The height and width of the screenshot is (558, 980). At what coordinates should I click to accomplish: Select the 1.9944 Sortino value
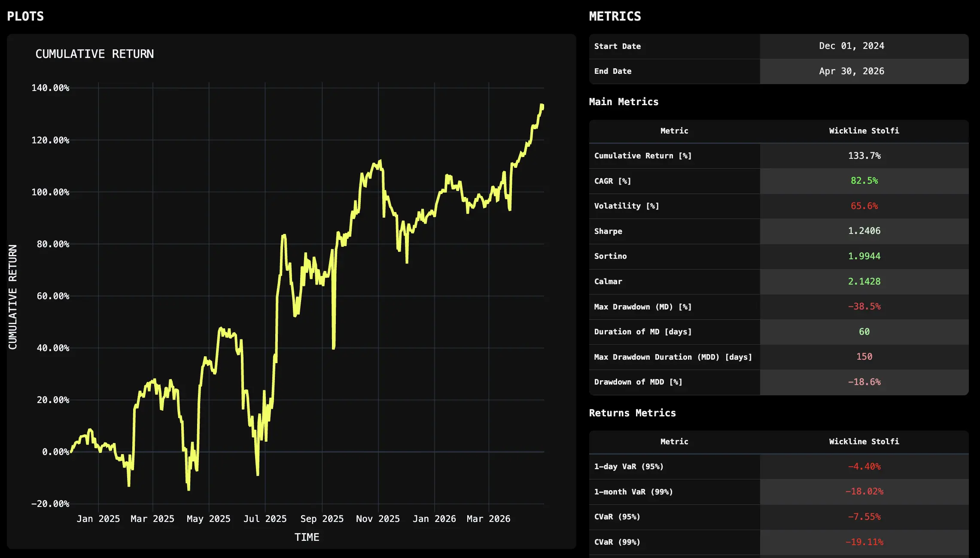pyautogui.click(x=864, y=256)
